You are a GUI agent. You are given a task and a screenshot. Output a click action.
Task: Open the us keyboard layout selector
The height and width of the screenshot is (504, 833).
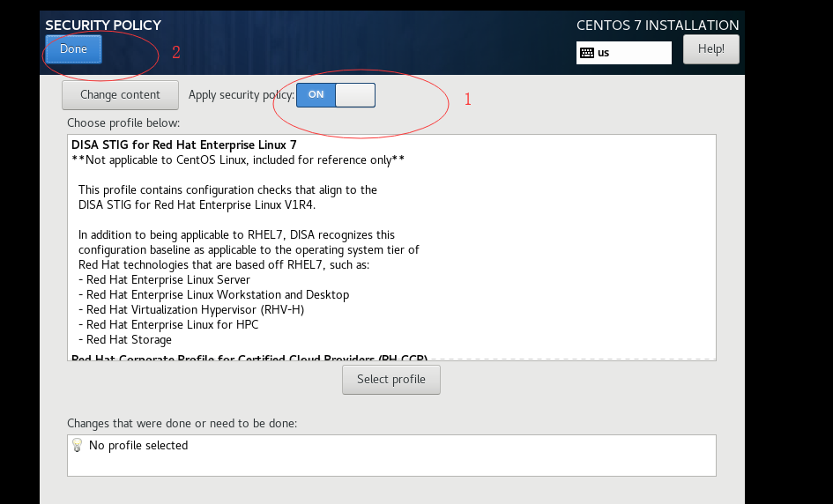[624, 53]
